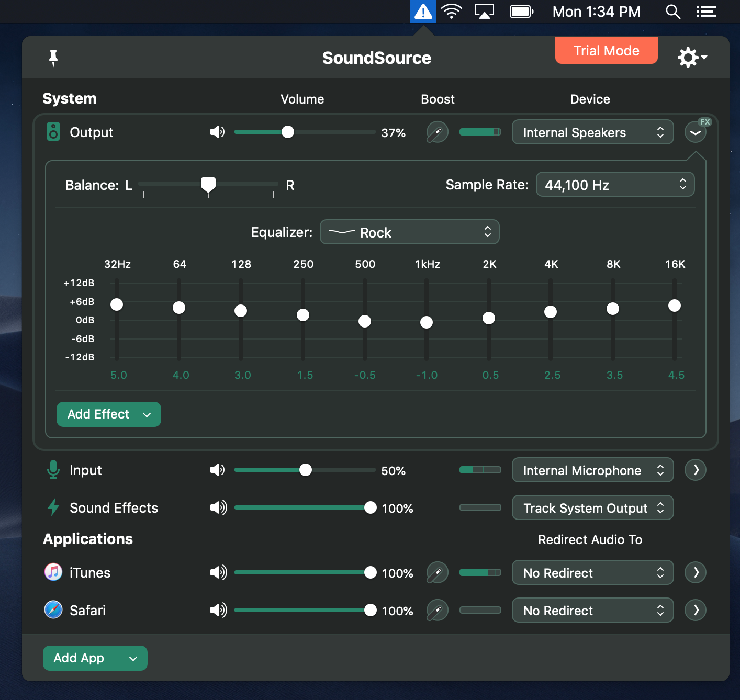Click the Trial Mode button

607,50
